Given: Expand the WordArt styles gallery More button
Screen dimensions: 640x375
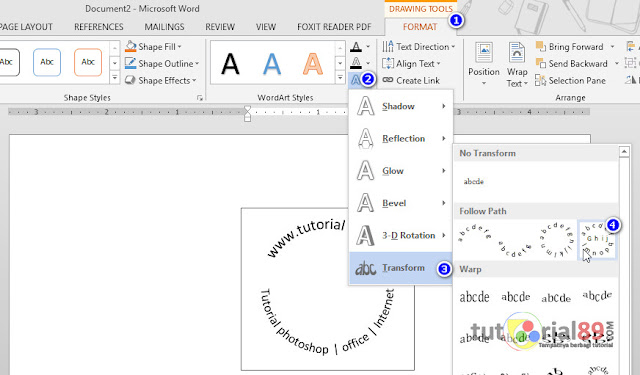Looking at the screenshot, I should click(x=340, y=78).
